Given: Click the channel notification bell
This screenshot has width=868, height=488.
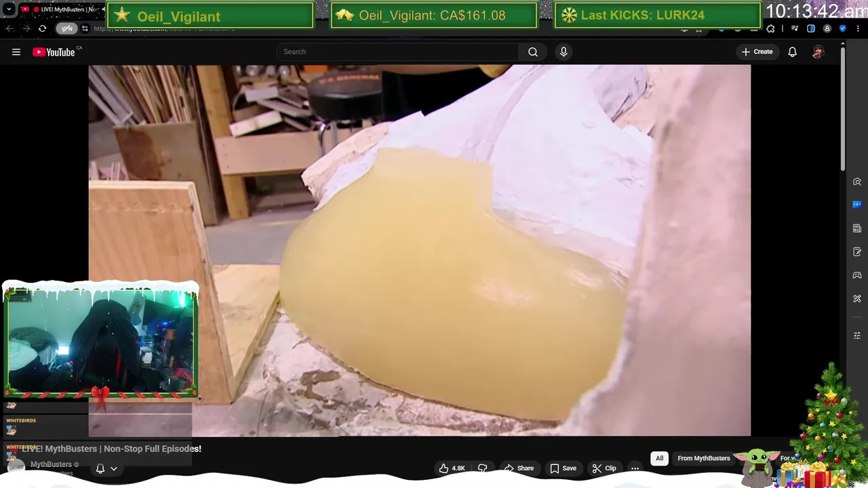Looking at the screenshot, I should [x=100, y=468].
